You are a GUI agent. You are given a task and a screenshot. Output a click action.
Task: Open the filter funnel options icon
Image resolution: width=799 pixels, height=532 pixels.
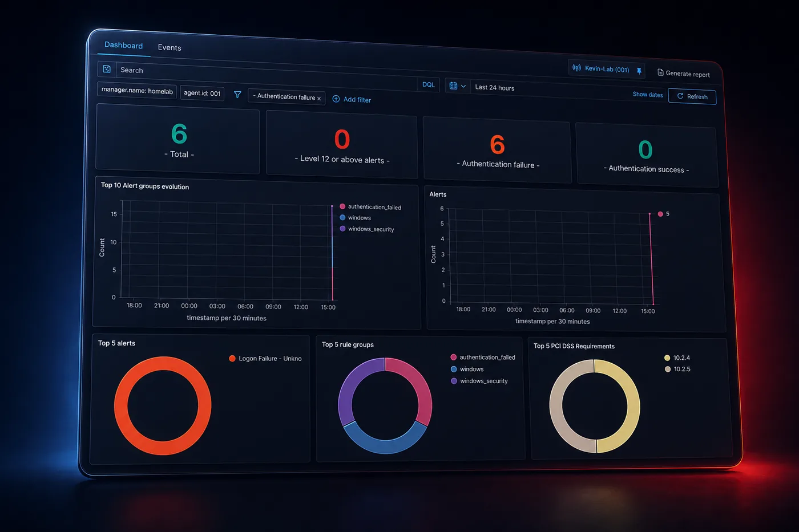coord(237,95)
